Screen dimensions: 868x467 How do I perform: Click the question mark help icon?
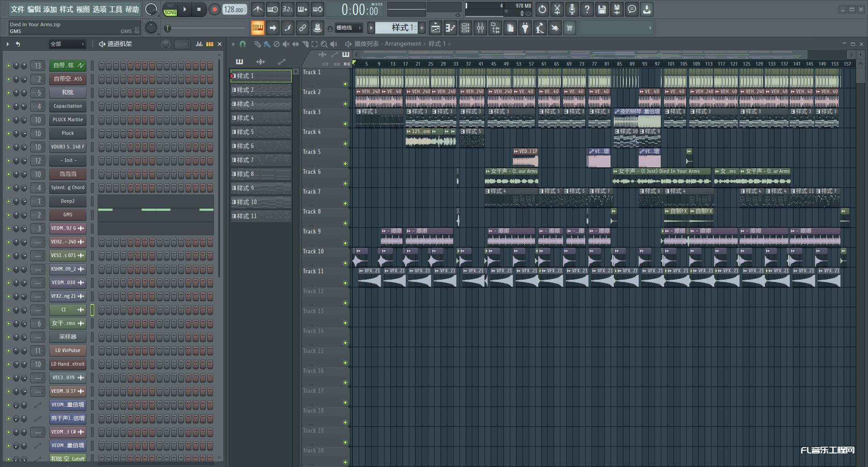point(587,9)
